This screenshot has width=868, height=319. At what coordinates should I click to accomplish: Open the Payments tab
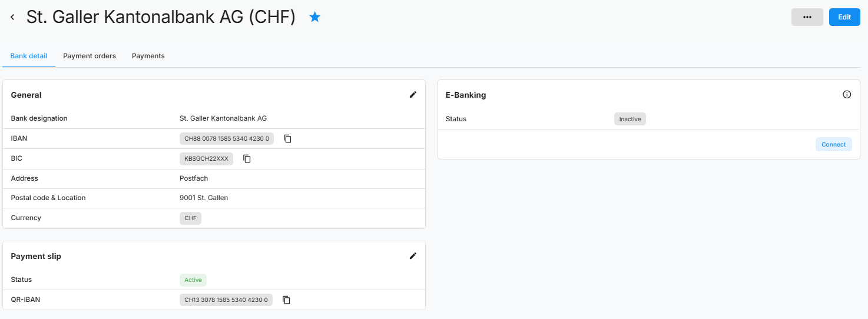148,56
